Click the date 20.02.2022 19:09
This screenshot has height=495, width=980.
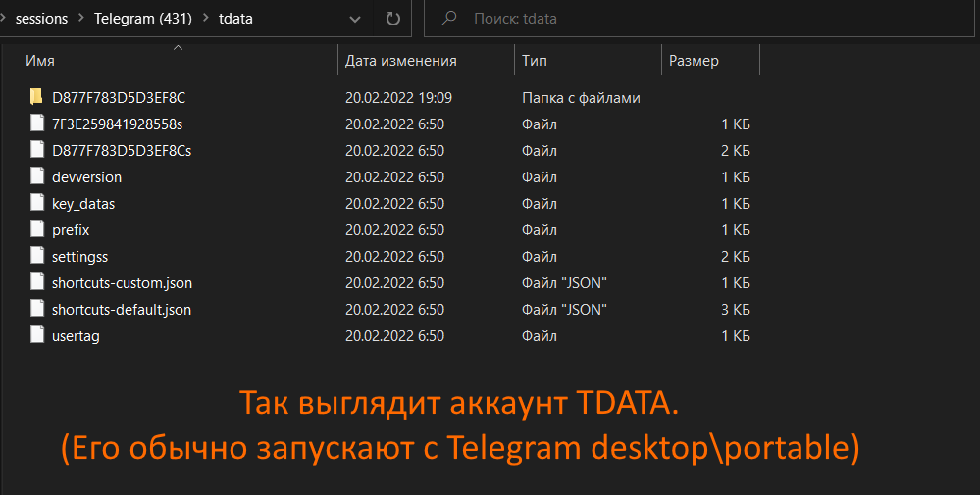(x=398, y=97)
